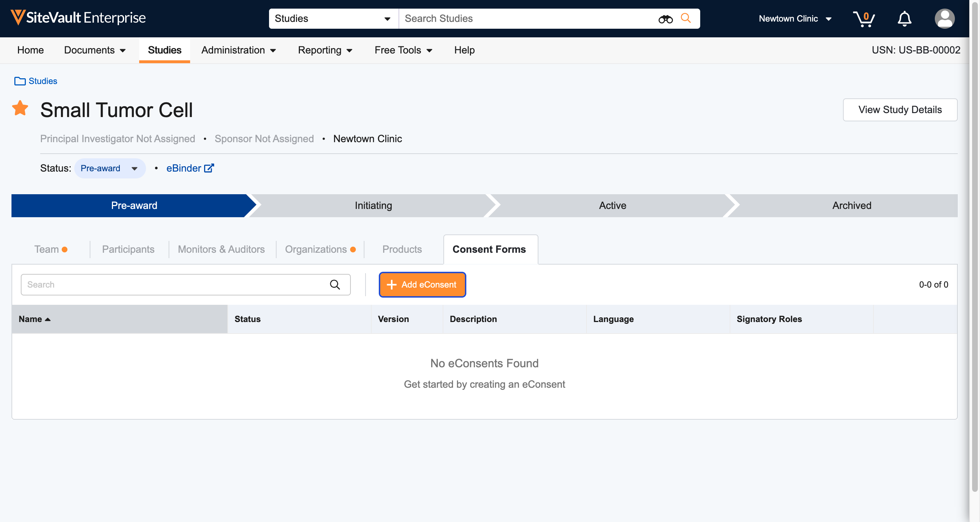Click the SiteVault Enterprise logo
Viewport: 980px width, 522px height.
pyautogui.click(x=78, y=18)
